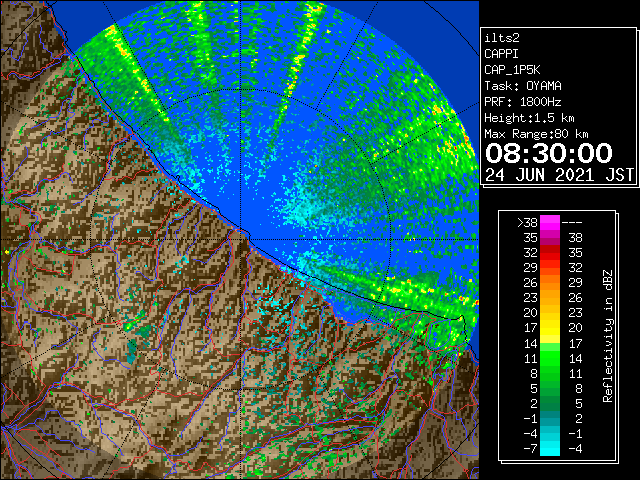Click the '---' legend upper-bound label
The width and height of the screenshot is (640, 480).
click(x=572, y=223)
